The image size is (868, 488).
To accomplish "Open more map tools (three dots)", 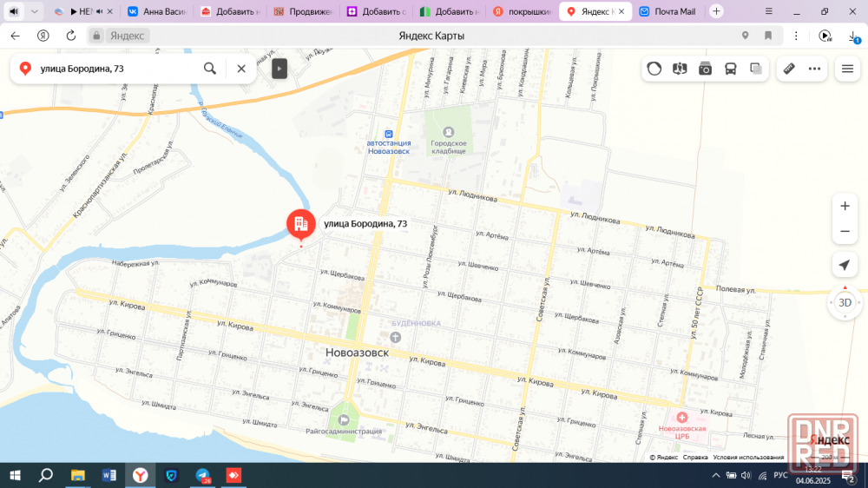I will (x=814, y=69).
